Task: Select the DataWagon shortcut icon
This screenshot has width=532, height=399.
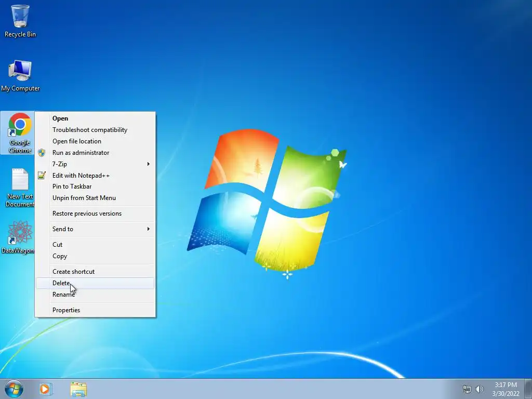Action: point(19,237)
